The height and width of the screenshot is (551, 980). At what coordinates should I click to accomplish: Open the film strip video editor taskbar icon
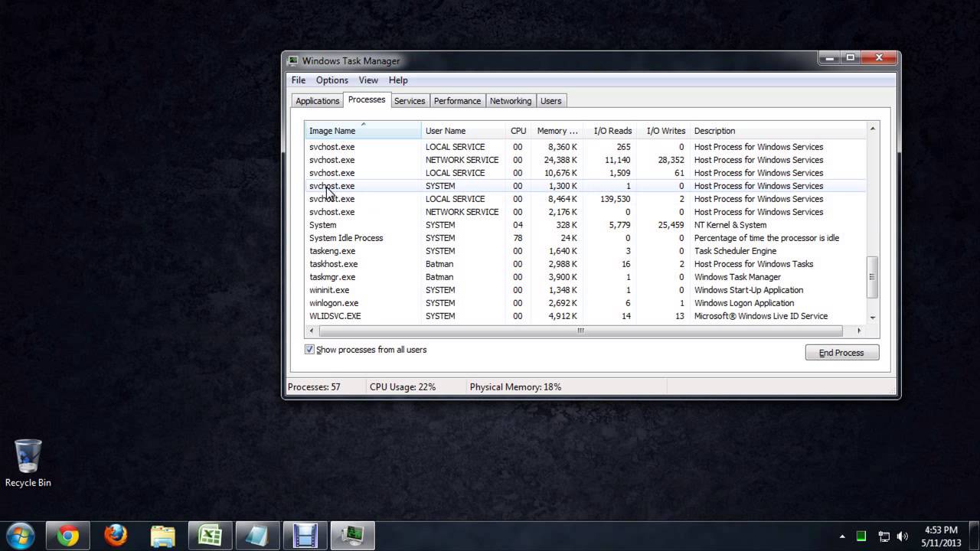point(305,536)
